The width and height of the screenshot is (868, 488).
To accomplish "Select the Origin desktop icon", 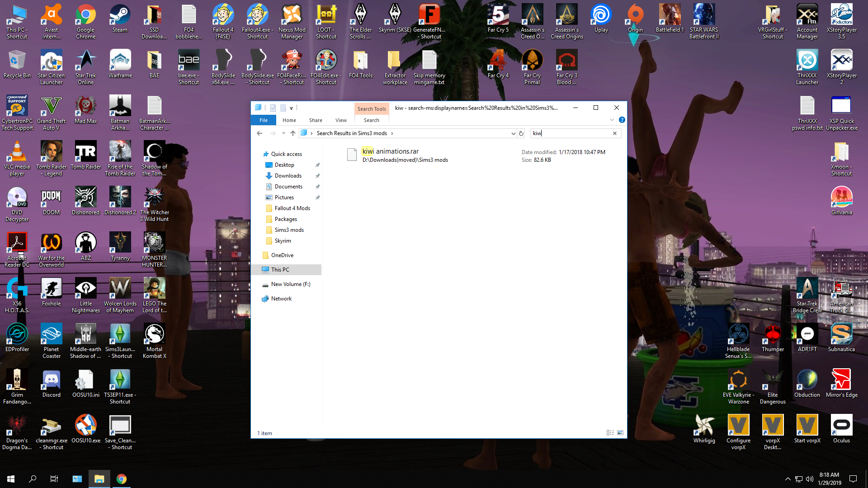I will click(635, 19).
